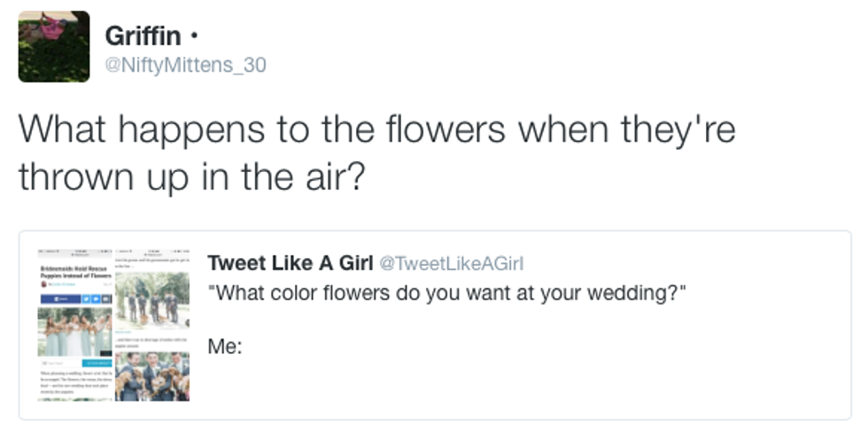Click the @TweetLikeAGirl handle

[452, 263]
